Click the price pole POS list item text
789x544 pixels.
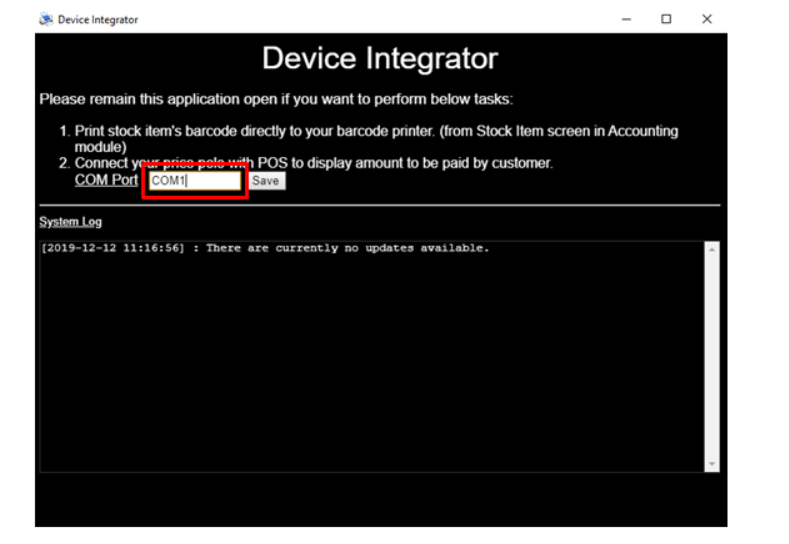[x=313, y=163]
